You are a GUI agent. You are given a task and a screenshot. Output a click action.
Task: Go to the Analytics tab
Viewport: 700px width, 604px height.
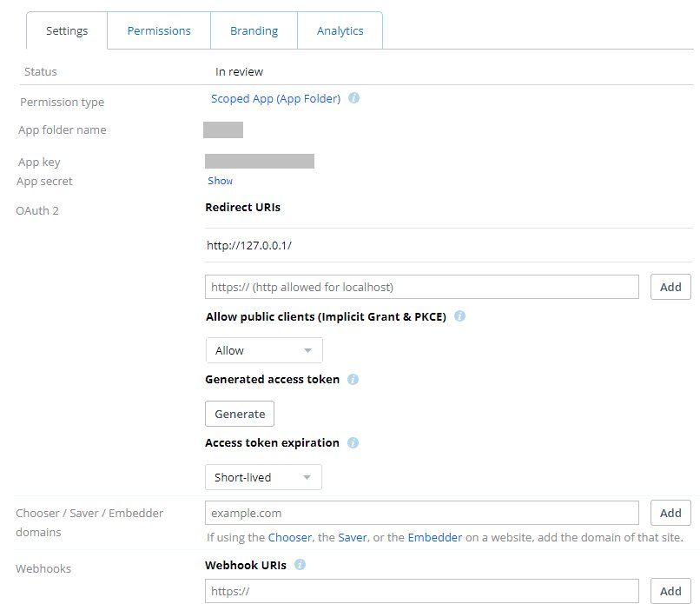tap(340, 30)
